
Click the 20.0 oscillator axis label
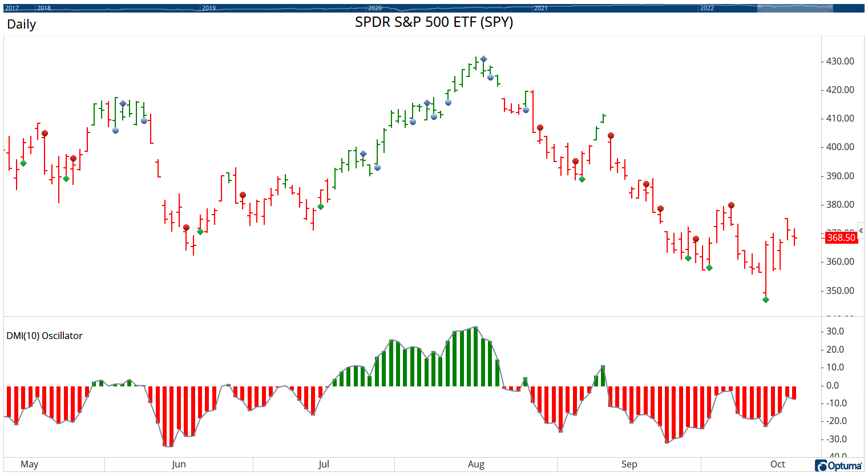point(835,349)
